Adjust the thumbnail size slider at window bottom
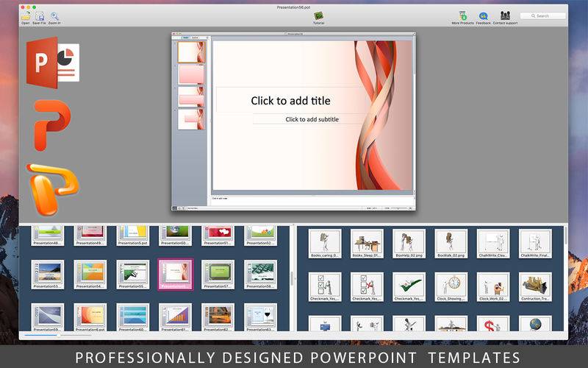Image resolution: width=588 pixels, height=368 pixels. [58, 335]
